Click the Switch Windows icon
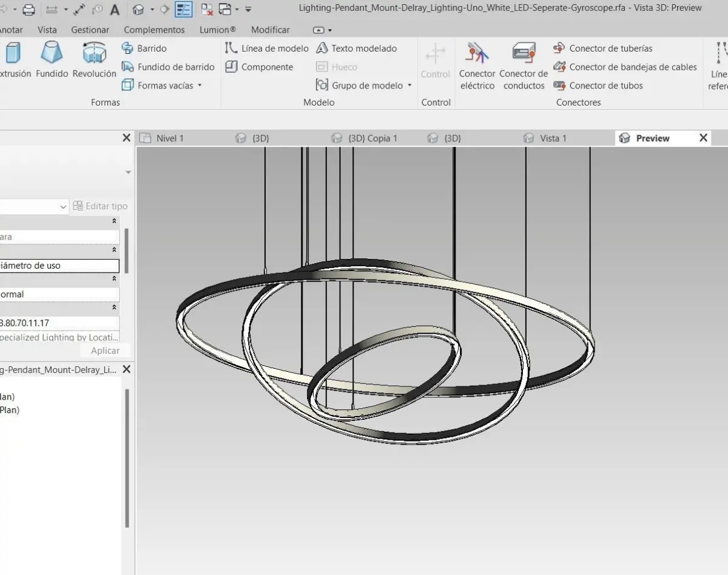Viewport: 728px width, 575px height. [x=225, y=10]
